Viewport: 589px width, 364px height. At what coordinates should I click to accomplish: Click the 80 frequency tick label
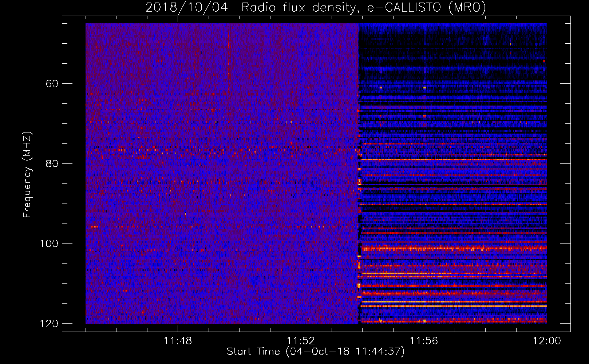52,163
